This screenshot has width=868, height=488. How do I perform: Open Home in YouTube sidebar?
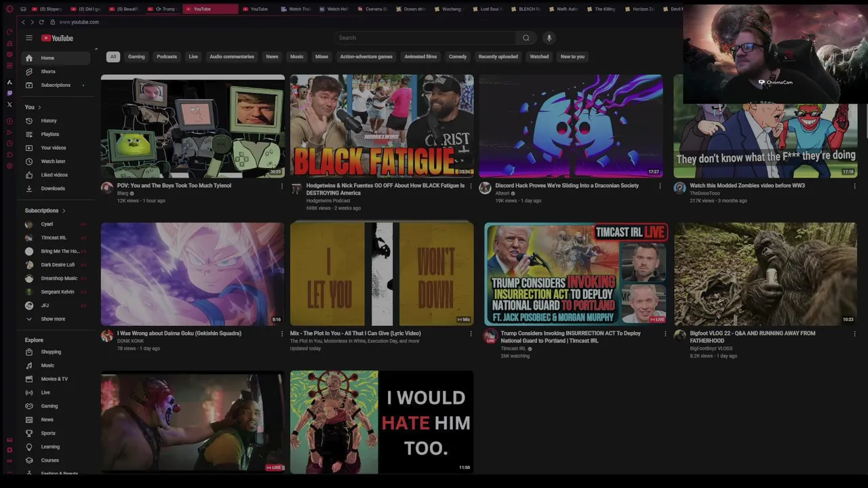point(54,58)
